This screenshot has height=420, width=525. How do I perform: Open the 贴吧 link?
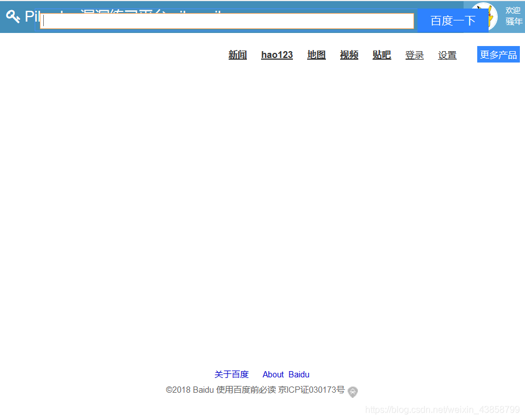382,55
